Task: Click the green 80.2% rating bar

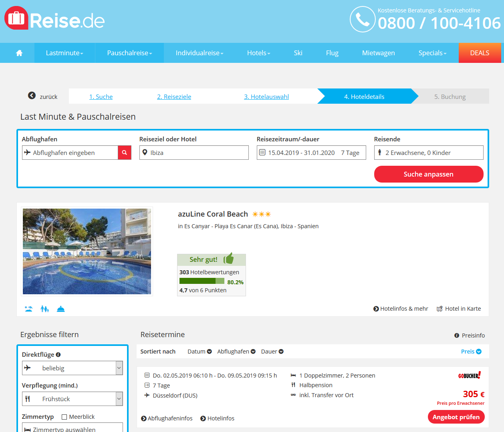Action: click(x=202, y=281)
